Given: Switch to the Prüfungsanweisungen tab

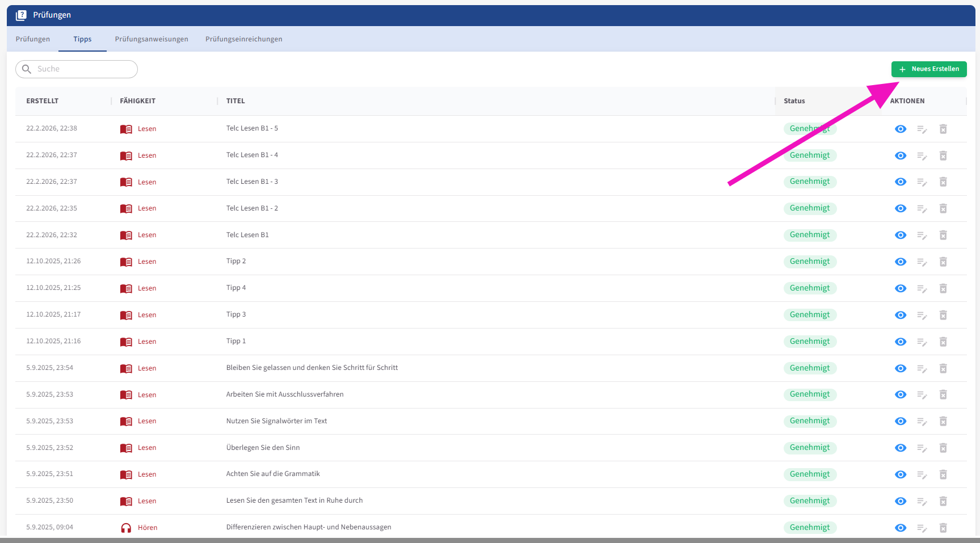Looking at the screenshot, I should [152, 39].
